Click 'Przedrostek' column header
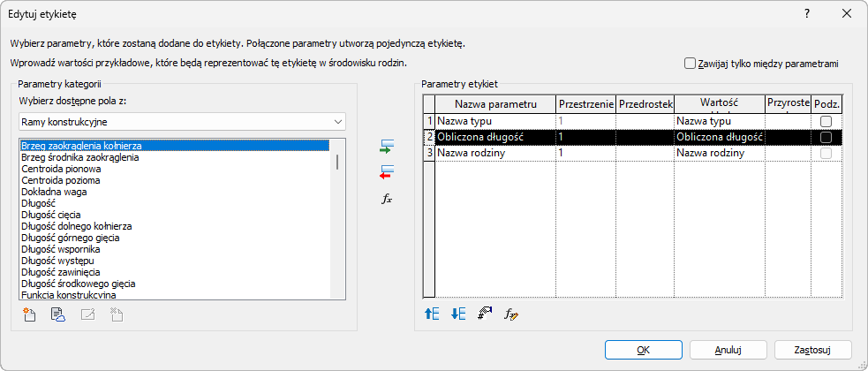This screenshot has height=371, width=868. tap(645, 103)
